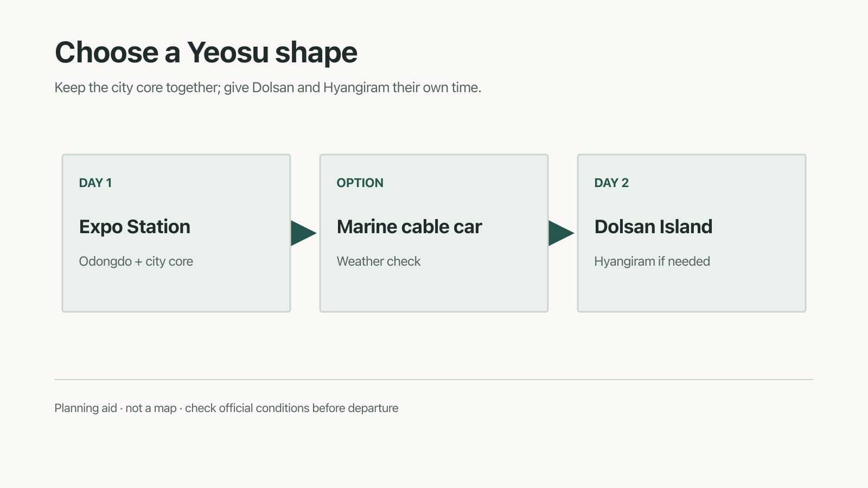Select the DAY 1 label
868x488 pixels.
[95, 183]
